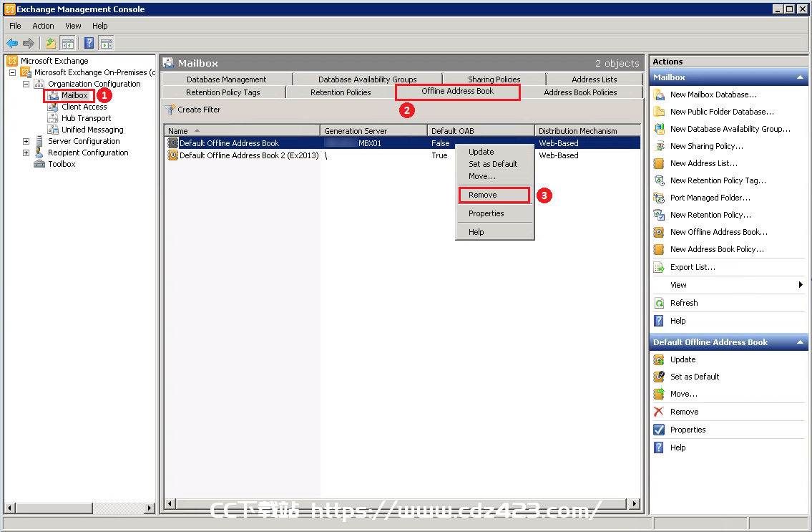The width and height of the screenshot is (812, 532).
Task: Open the File menu
Action: pos(15,26)
